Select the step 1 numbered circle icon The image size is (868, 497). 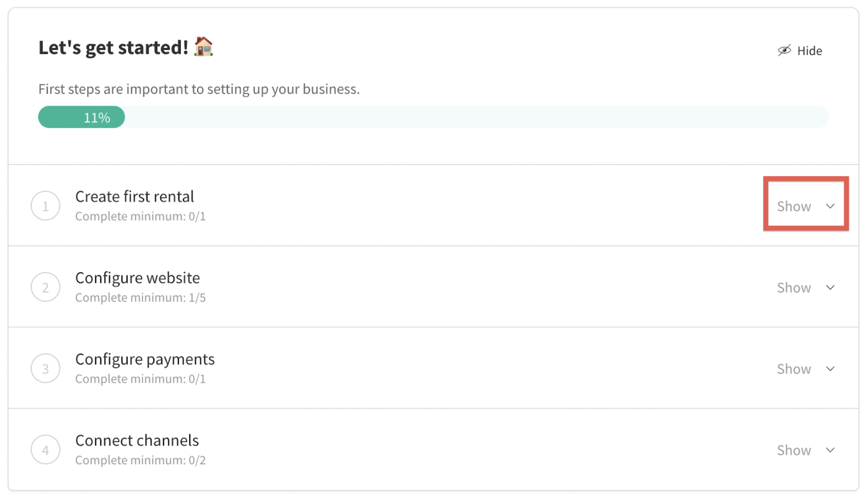[x=45, y=205]
